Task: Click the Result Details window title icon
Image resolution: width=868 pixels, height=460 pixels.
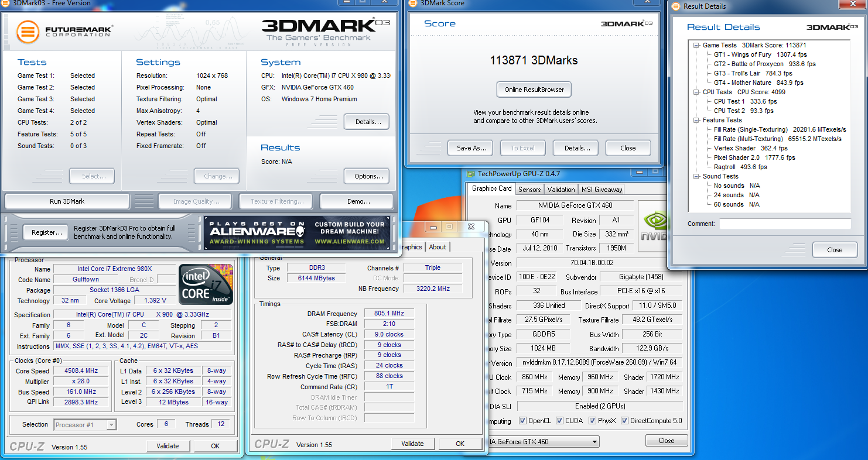Action: click(x=675, y=6)
